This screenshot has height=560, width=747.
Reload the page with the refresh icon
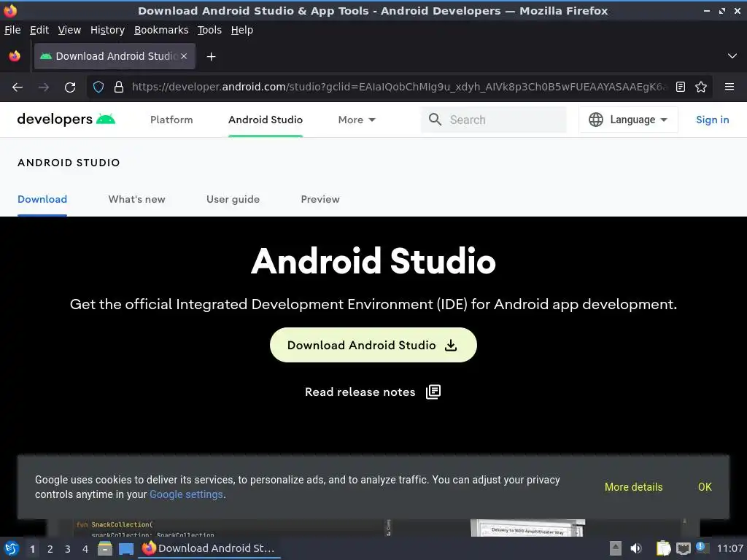(70, 87)
